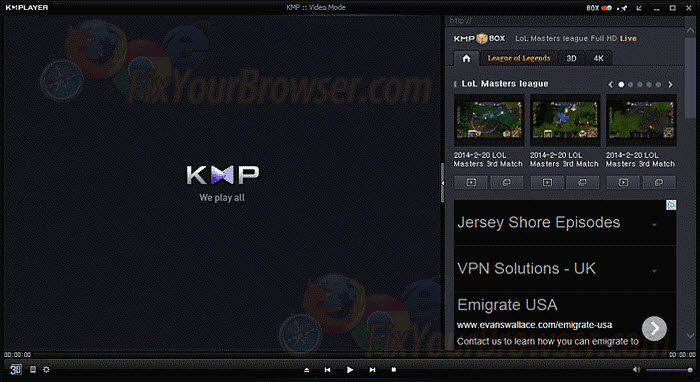Switch to the 3D tab
Screen dimensions: 700x382
pyautogui.click(x=571, y=58)
